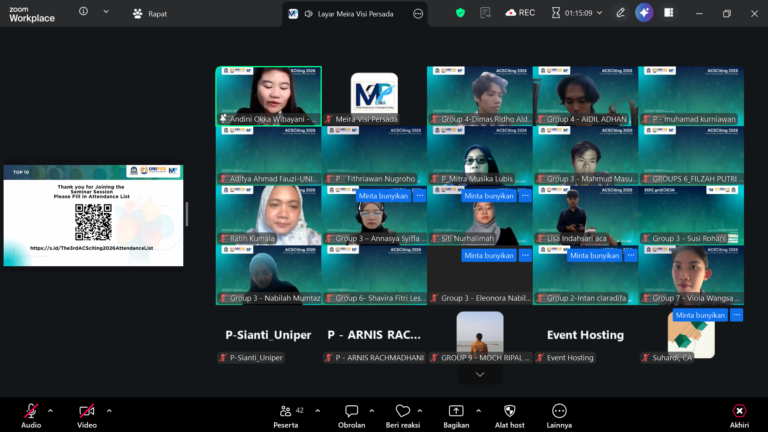Open Lainnya more options
768x432 pixels.
(x=559, y=416)
